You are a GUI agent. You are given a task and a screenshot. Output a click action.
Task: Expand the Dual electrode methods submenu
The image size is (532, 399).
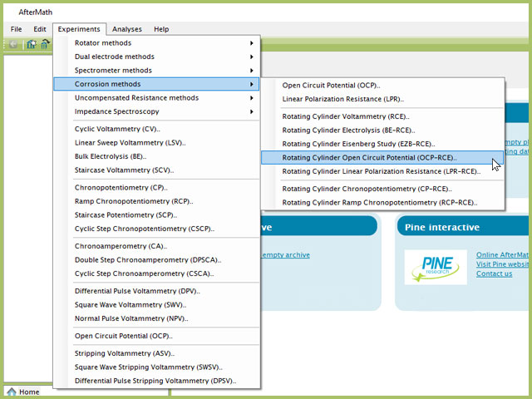(x=156, y=57)
